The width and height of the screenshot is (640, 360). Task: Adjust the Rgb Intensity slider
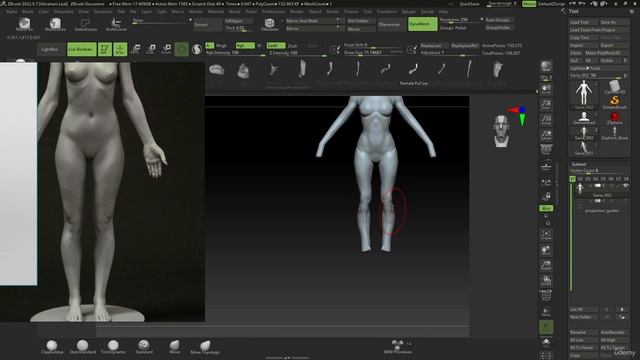[x=235, y=53]
